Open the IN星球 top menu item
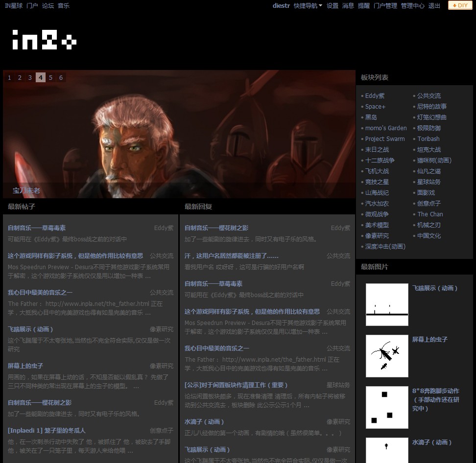The height and width of the screenshot is (463, 476). coord(14,5)
